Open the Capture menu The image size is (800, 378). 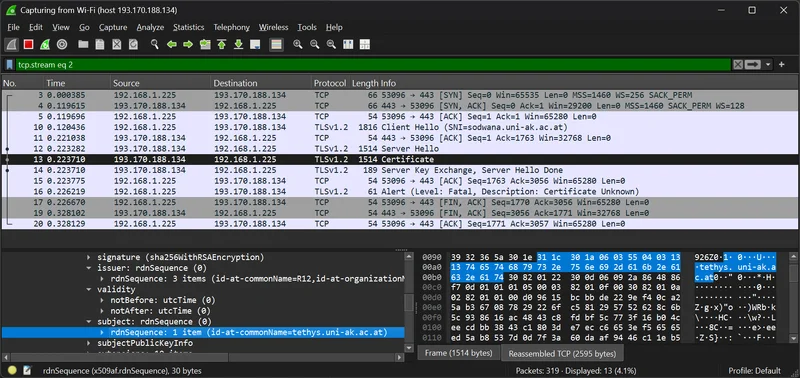tap(113, 28)
